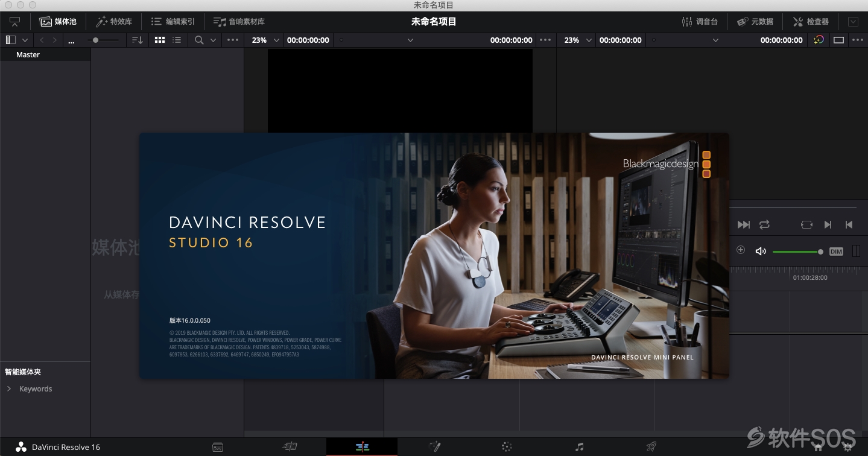Image resolution: width=868 pixels, height=456 pixels.
Task: Open the search filter dropdown arrow
Action: 213,40
